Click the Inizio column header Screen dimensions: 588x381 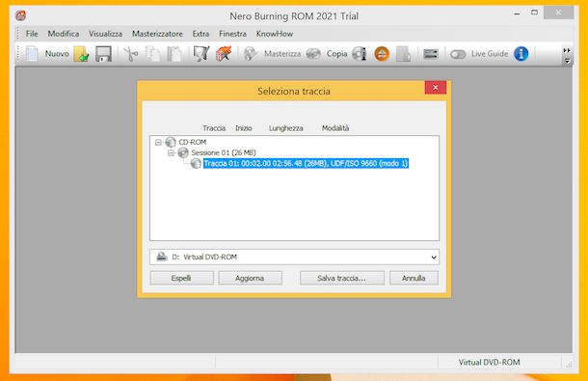point(244,128)
